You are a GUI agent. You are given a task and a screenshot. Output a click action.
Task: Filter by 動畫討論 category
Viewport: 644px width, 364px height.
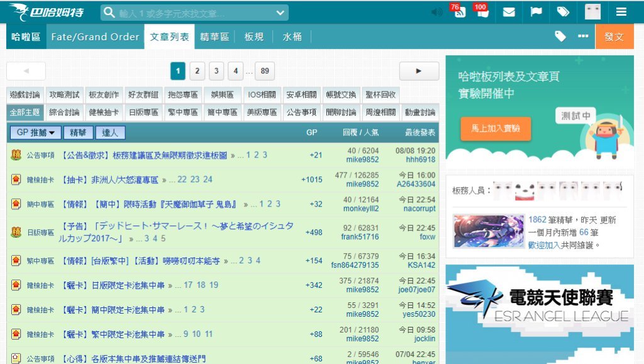[x=419, y=113]
